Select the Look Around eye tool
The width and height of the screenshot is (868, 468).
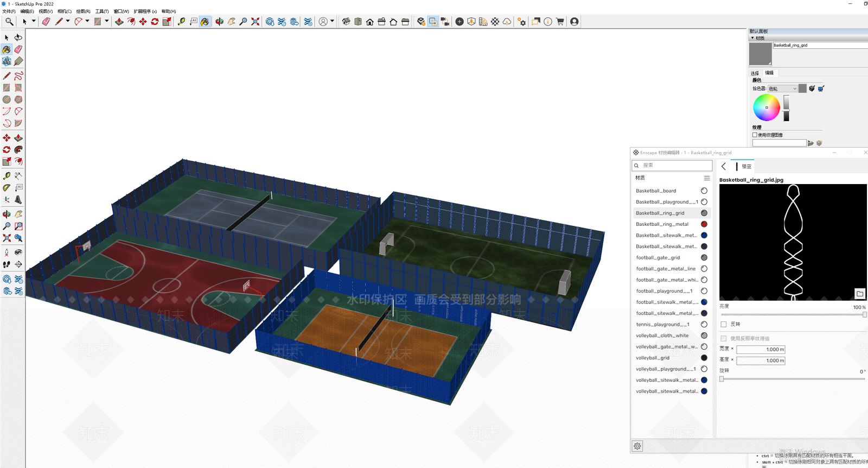18,252
